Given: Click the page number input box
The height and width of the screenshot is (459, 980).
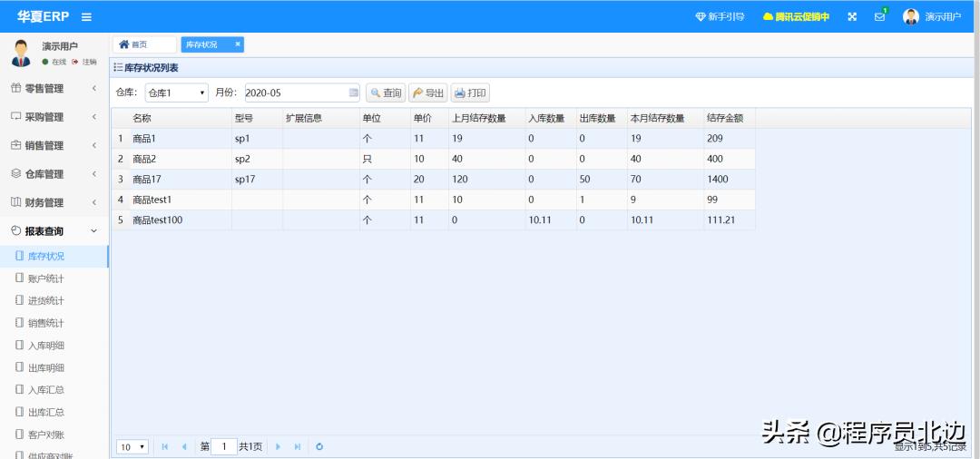Looking at the screenshot, I should pos(224,447).
